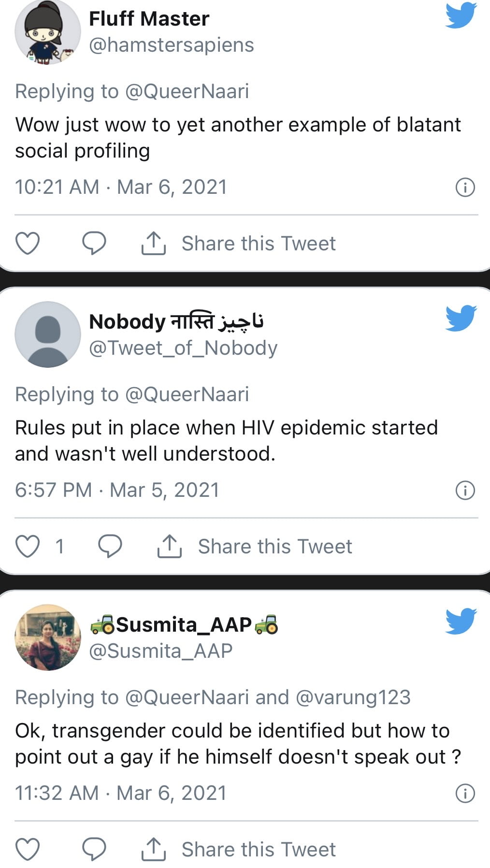
Task: Open the @hamstersapiens handle link
Action: point(172,45)
